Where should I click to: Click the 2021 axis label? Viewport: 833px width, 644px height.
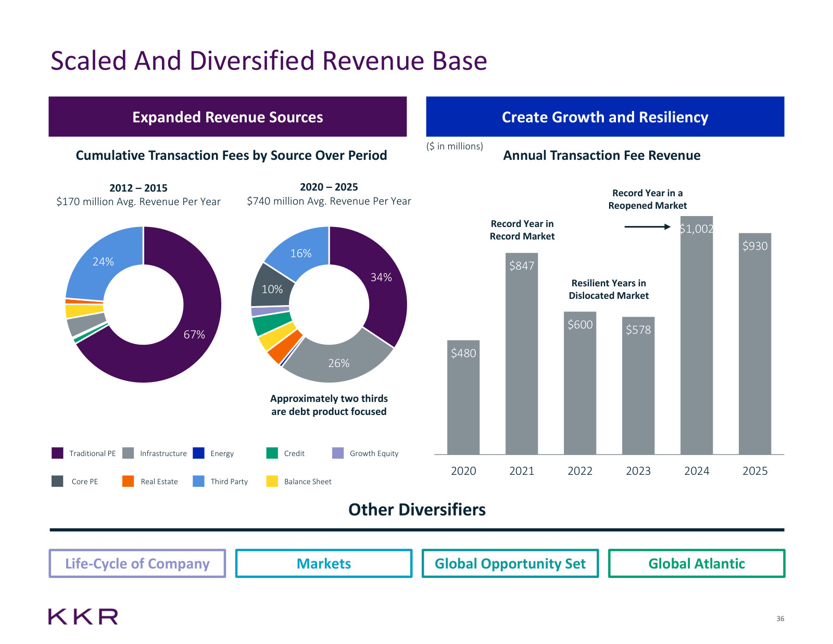(522, 471)
